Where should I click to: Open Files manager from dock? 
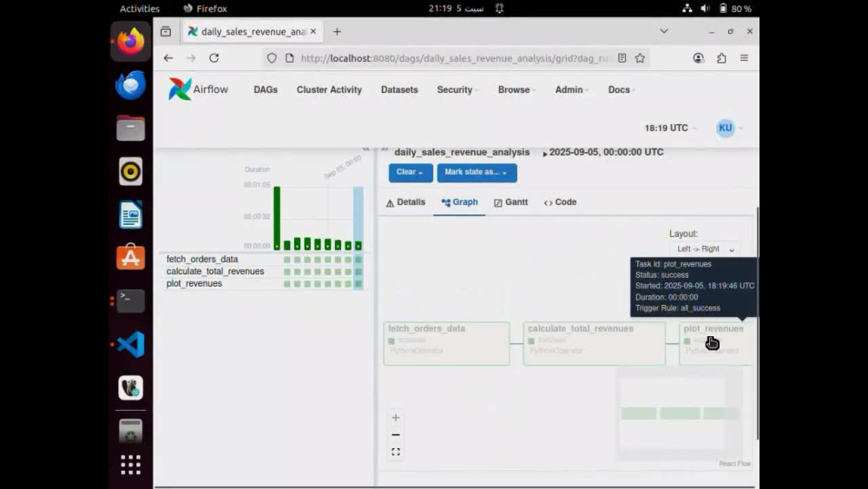(131, 128)
